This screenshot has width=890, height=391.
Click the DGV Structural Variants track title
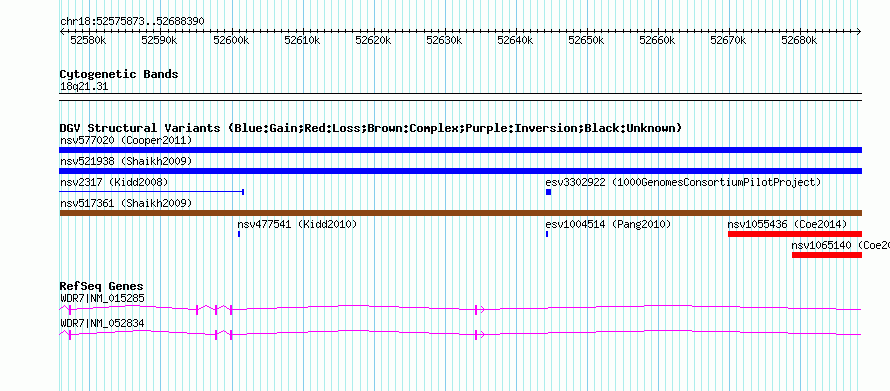pos(371,128)
